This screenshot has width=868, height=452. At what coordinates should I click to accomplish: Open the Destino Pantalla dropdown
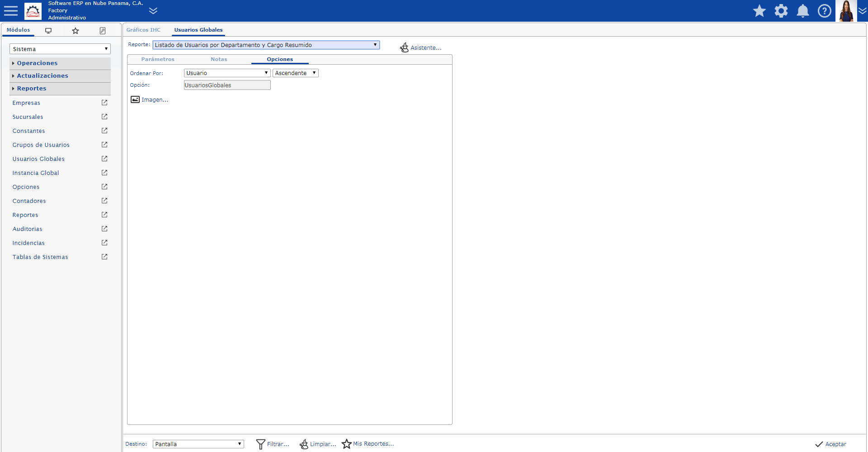point(198,444)
